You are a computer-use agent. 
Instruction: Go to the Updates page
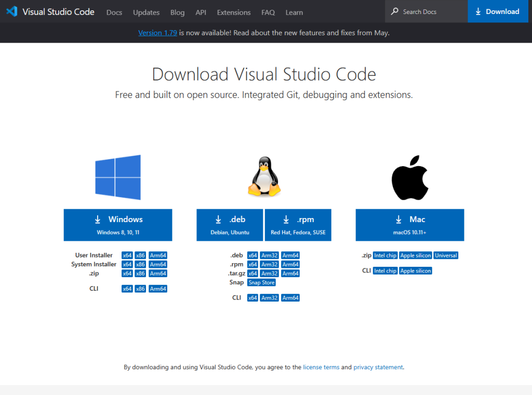click(x=146, y=12)
